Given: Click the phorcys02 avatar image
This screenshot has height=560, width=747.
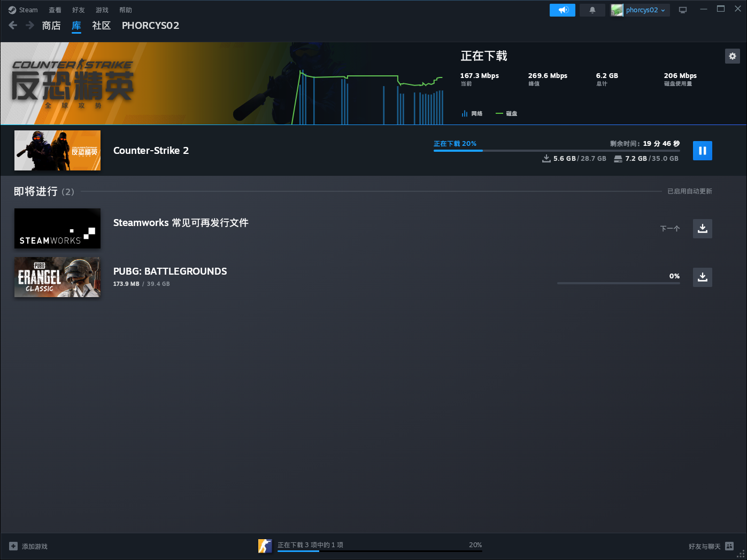Looking at the screenshot, I should tap(617, 10).
